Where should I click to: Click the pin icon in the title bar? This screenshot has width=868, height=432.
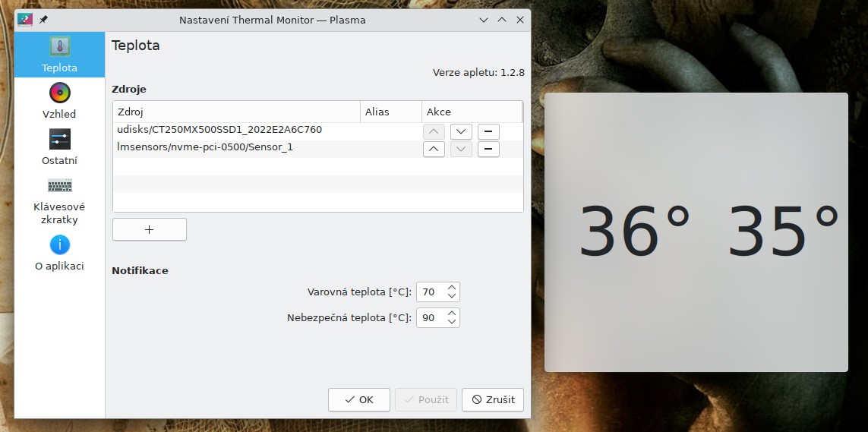pos(43,20)
